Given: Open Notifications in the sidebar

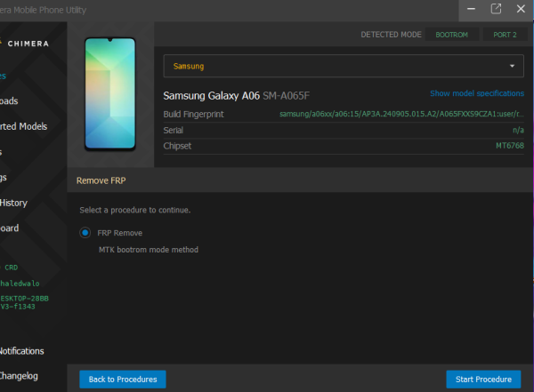Looking at the screenshot, I should coord(21,351).
